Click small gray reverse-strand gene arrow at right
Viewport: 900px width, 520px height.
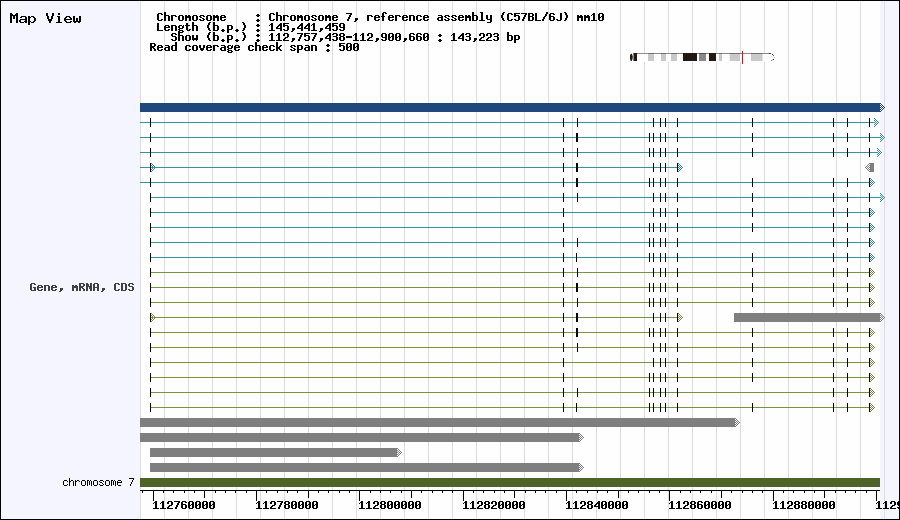(870, 168)
